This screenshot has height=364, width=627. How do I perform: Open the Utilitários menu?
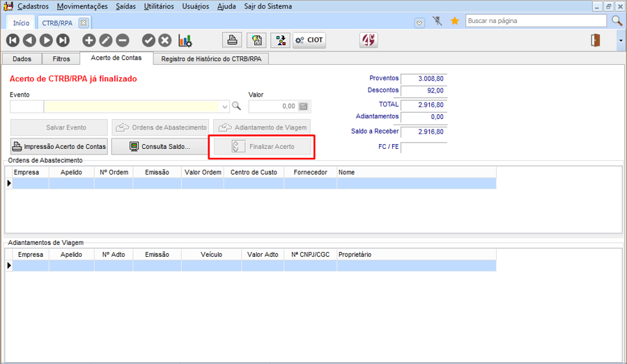tap(159, 6)
